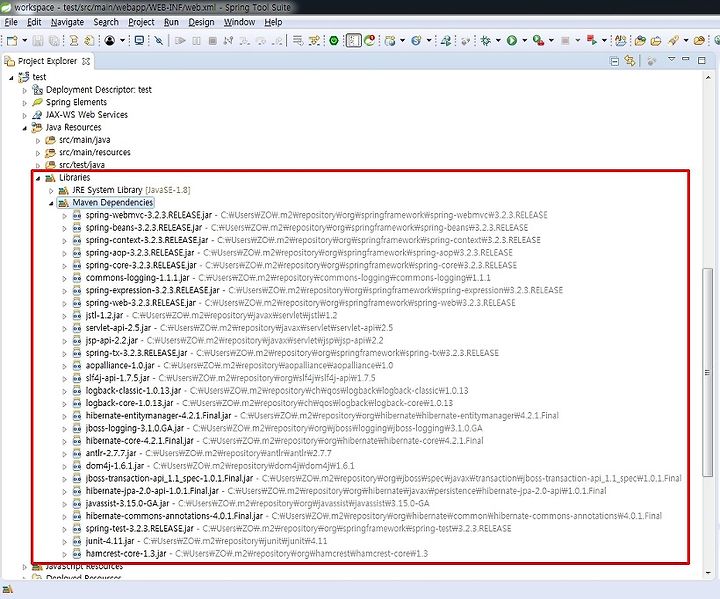Click the Skip All Breakpoints icon

(x=159, y=41)
